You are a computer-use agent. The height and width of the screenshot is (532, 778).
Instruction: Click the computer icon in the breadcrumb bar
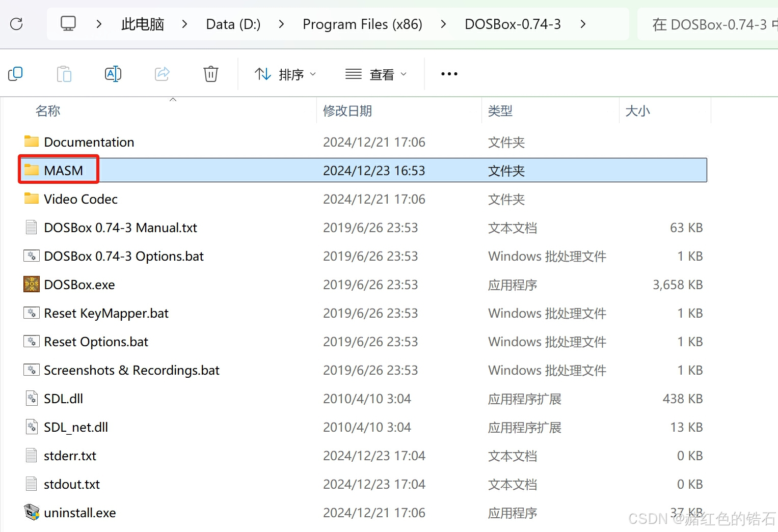[x=68, y=23]
